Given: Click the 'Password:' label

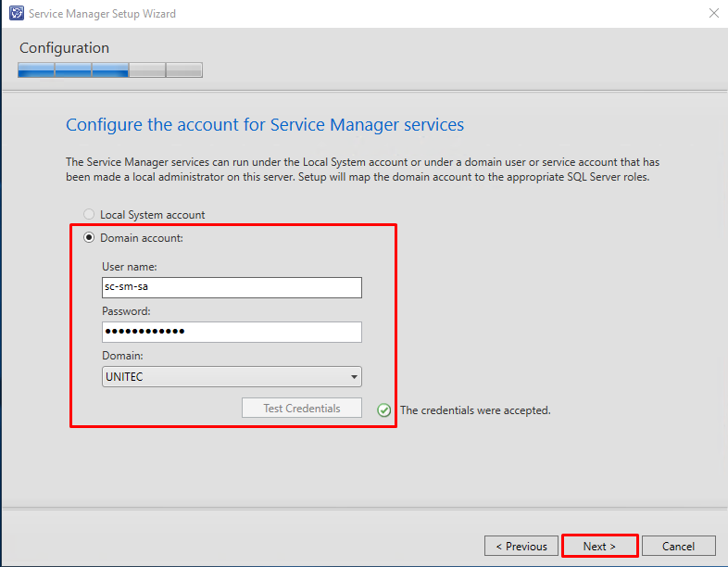Looking at the screenshot, I should [126, 311].
